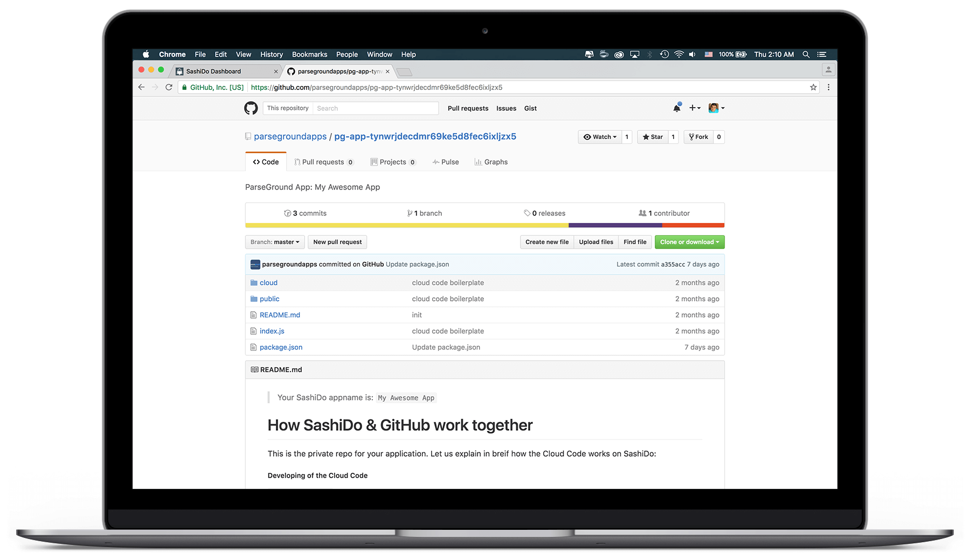Open the public folder icon
The height and width of the screenshot is (560, 970).
click(x=254, y=299)
